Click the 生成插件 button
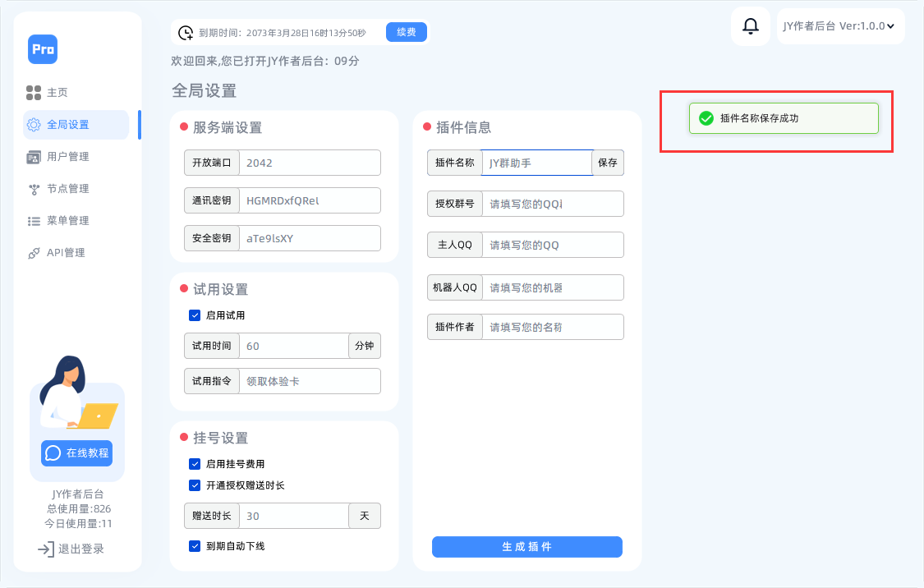The image size is (924, 588). pyautogui.click(x=526, y=547)
